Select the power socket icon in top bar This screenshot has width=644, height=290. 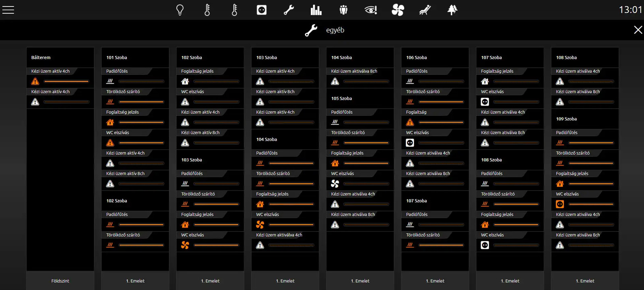pyautogui.click(x=262, y=10)
